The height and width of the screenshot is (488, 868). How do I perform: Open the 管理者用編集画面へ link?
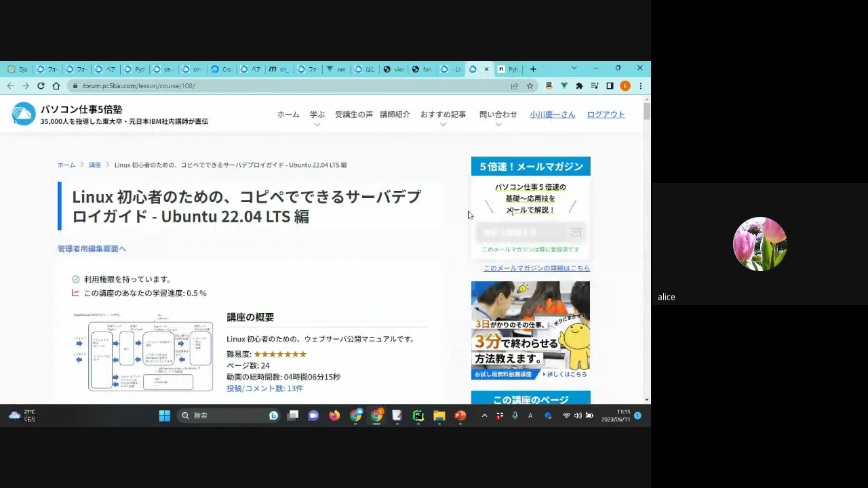[x=92, y=249]
